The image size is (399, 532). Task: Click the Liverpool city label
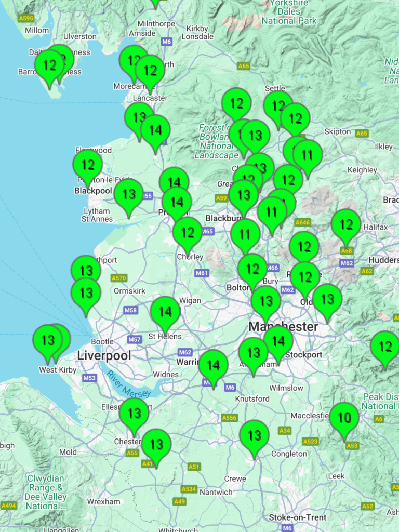[104, 356]
